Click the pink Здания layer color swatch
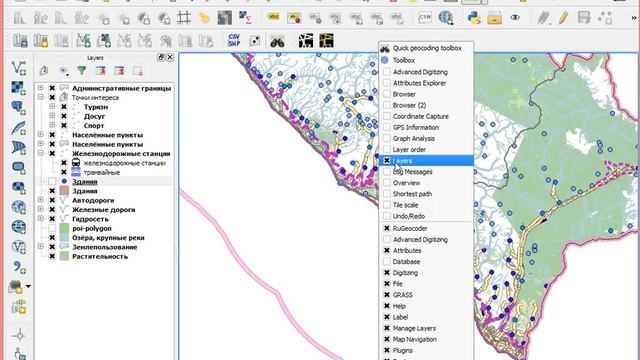640x360 pixels. (64, 191)
